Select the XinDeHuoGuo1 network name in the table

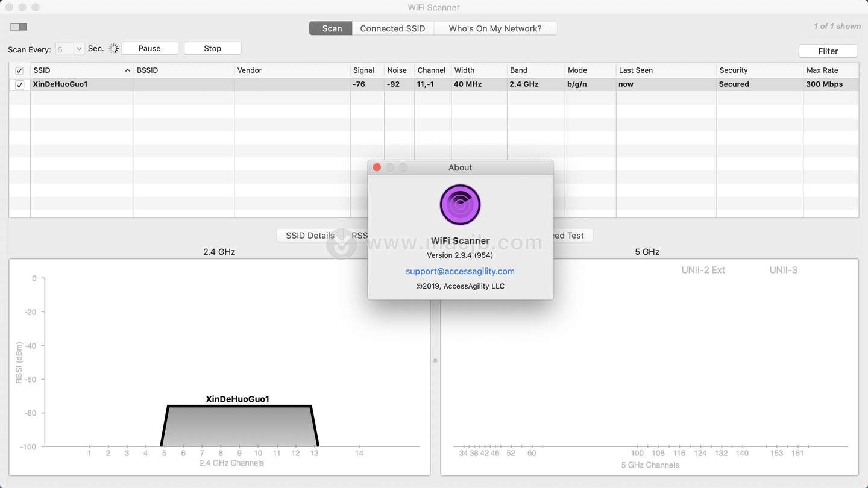click(x=60, y=84)
